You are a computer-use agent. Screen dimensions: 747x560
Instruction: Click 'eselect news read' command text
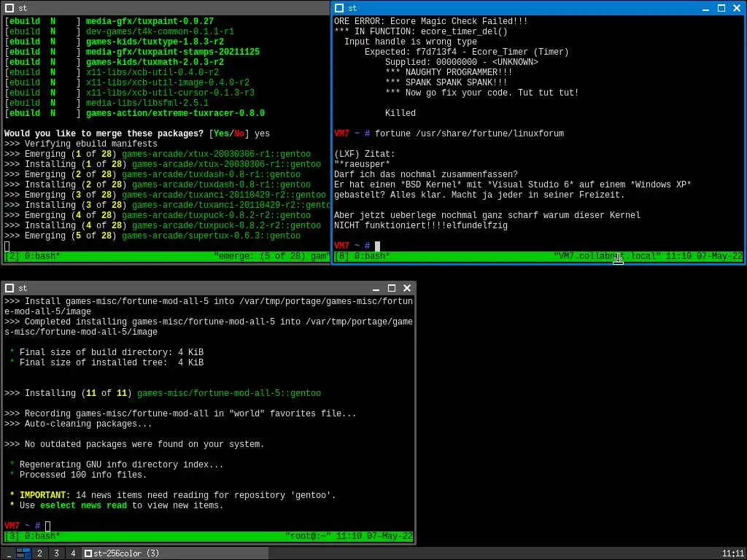point(83,506)
